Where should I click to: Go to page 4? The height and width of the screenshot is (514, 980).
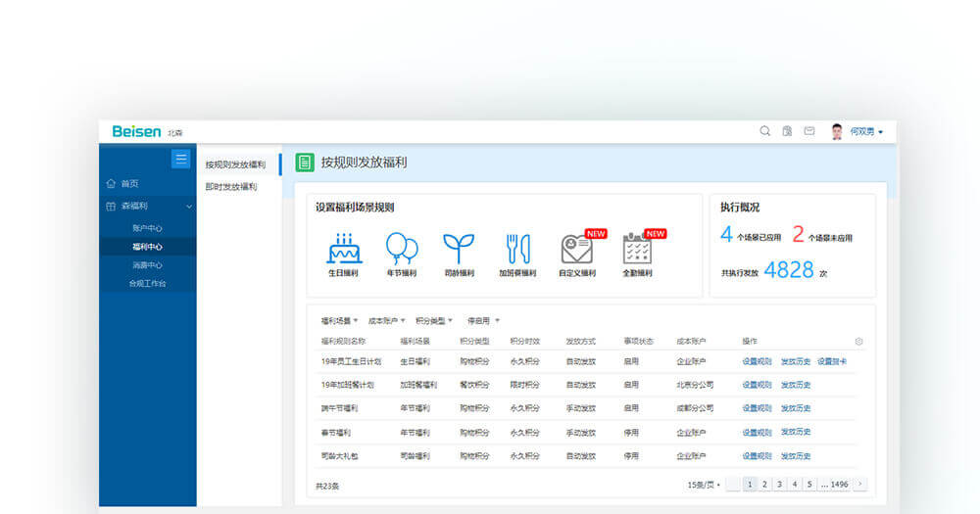[x=795, y=485]
